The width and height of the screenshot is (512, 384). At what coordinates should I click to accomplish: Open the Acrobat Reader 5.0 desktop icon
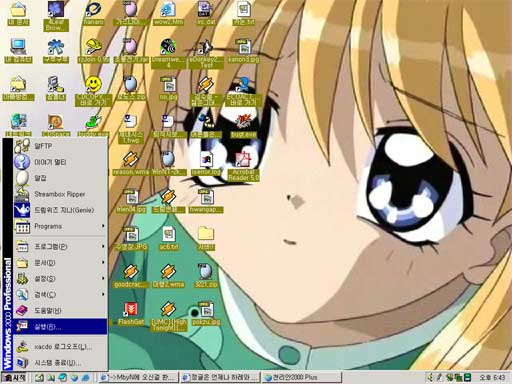coord(244,167)
